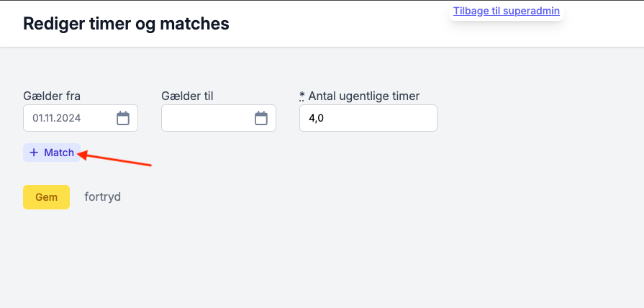644x308 pixels.
Task: Save changes with the Gem button
Action: (46, 197)
